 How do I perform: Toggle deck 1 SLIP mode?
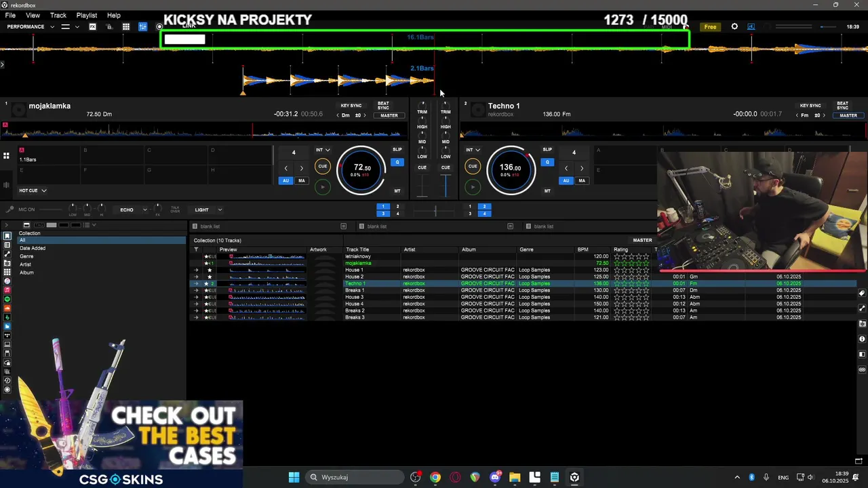[397, 149]
